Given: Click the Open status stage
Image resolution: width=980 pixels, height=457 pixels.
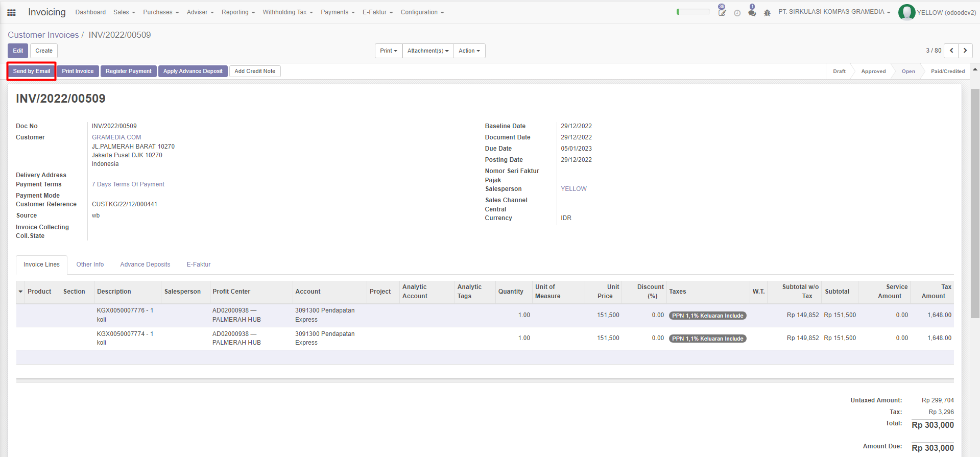Looking at the screenshot, I should [x=908, y=71].
